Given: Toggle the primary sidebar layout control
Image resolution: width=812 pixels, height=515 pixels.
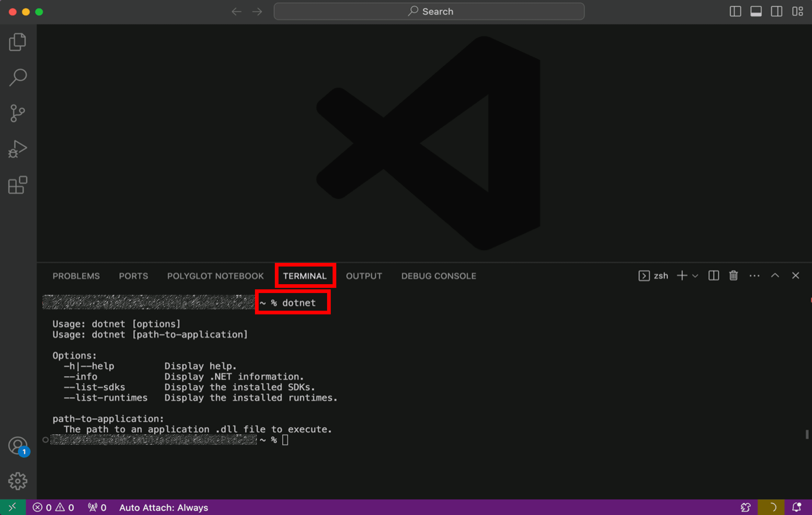Looking at the screenshot, I should coord(735,11).
